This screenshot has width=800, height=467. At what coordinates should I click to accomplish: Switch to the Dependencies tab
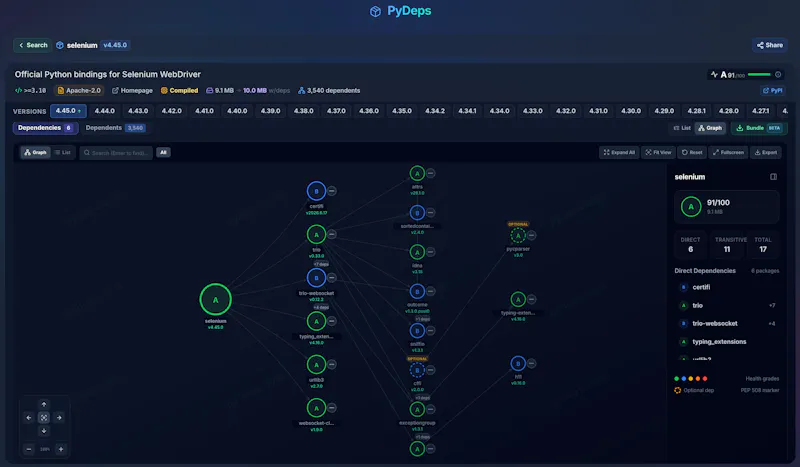(x=45, y=128)
